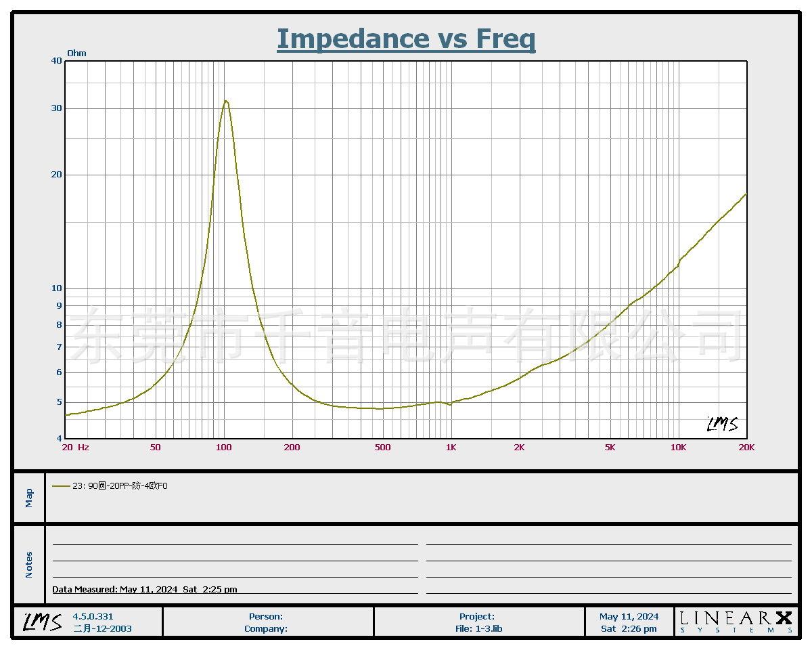
Task: Click the Ohm axis unit label
Action: coord(76,53)
